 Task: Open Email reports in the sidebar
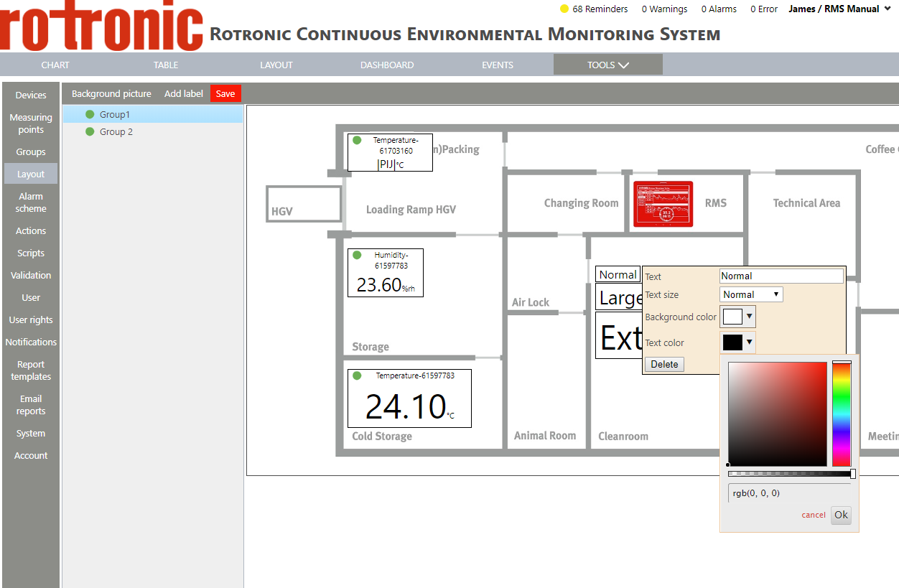31,405
